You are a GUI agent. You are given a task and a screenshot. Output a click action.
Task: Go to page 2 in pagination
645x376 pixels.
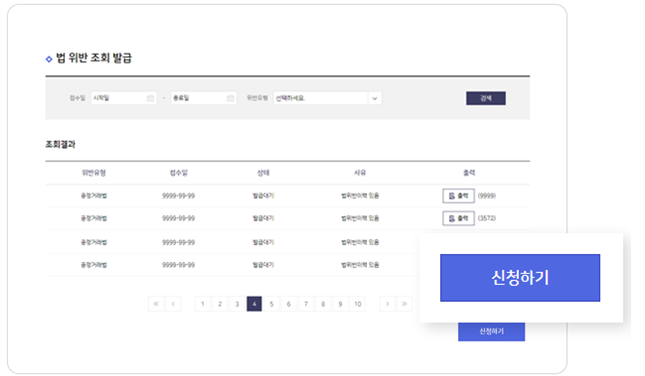pyautogui.click(x=220, y=304)
